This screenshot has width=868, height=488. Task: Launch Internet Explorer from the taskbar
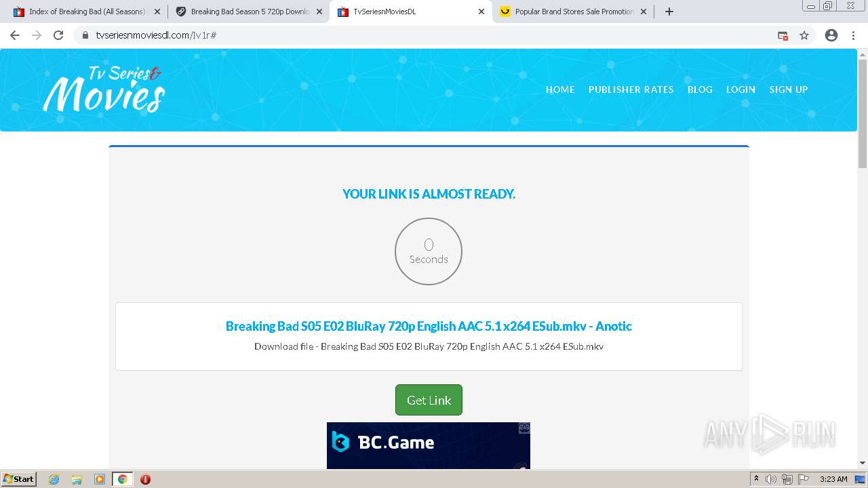pos(54,479)
